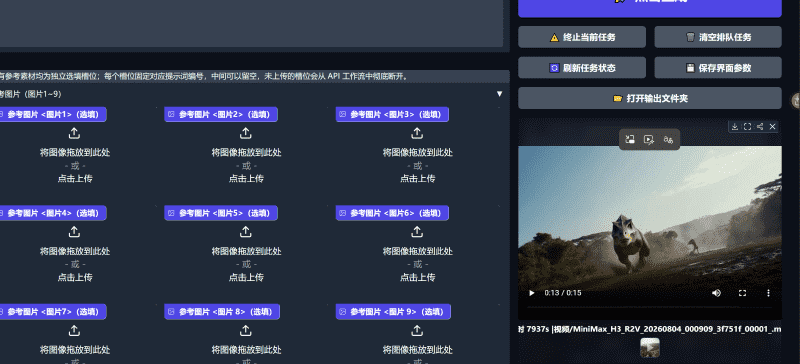The image size is (800, 364).
Task: Click upload icon for 图片4 slot
Action: click(x=74, y=232)
